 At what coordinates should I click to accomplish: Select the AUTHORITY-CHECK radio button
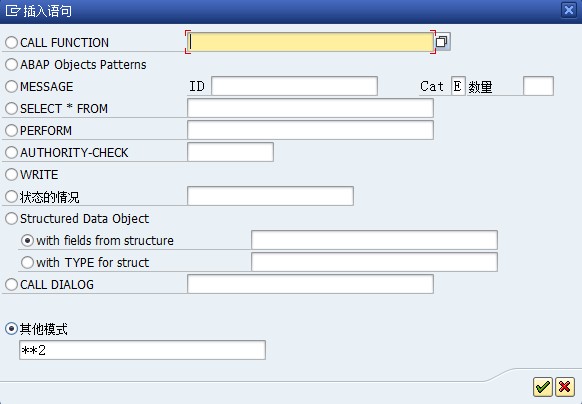pyautogui.click(x=12, y=152)
